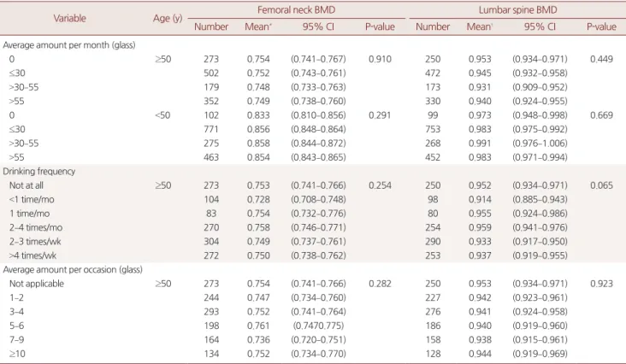Click the '1 time/mo' row label

point(30,214)
